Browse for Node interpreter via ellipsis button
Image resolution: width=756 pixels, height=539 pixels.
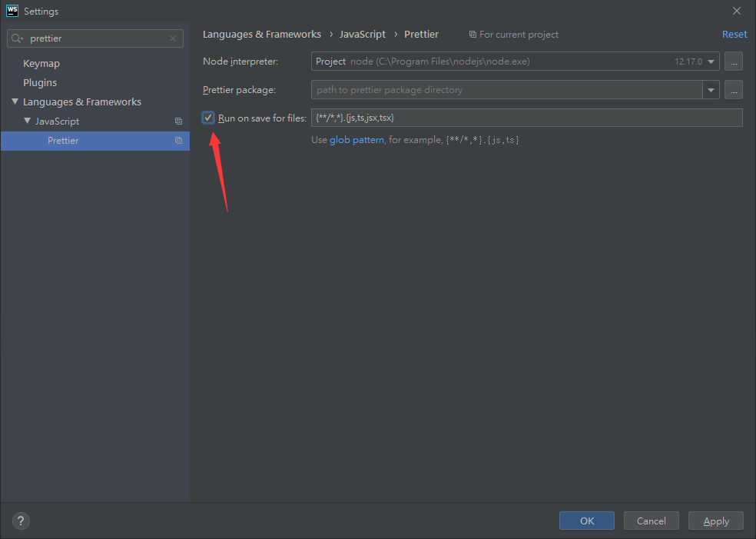click(x=734, y=62)
